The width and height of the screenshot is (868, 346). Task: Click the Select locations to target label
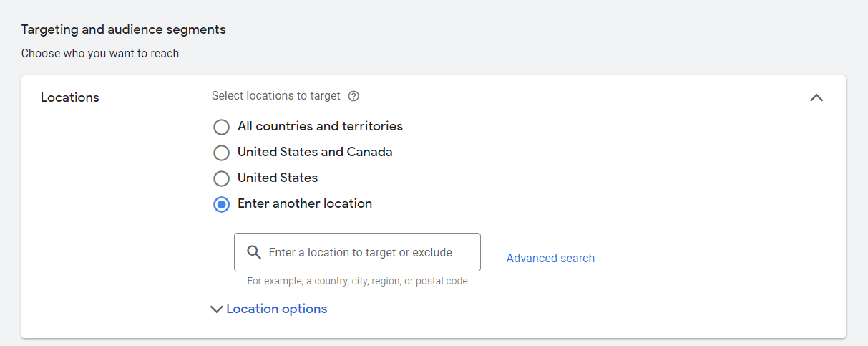tap(275, 95)
